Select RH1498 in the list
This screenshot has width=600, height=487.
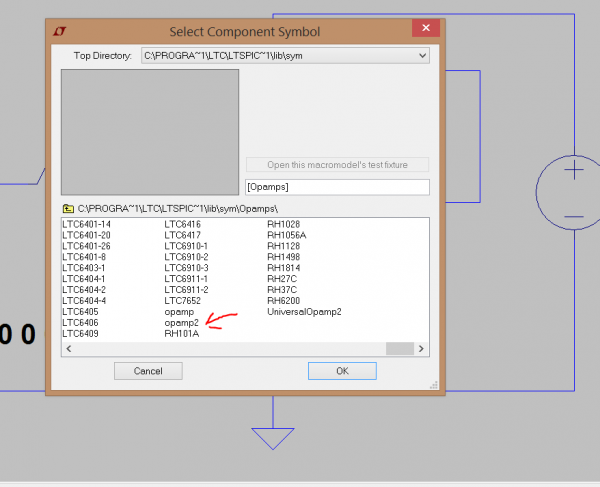(x=284, y=257)
